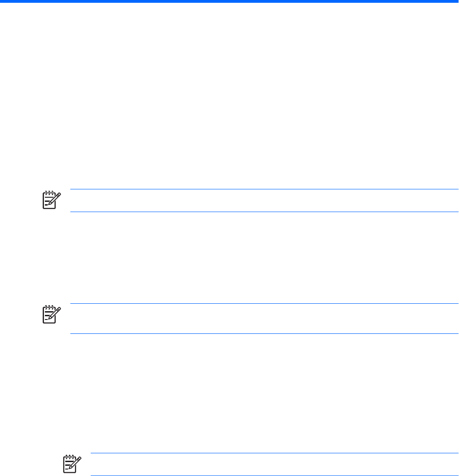Image resolution: width=459 pixels, height=476 pixels.
Task: Click the lower blue rule of the indented bottom note
Action: [274, 476]
